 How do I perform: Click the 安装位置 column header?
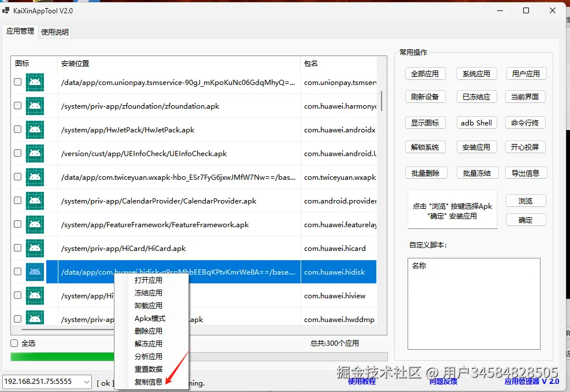179,63
